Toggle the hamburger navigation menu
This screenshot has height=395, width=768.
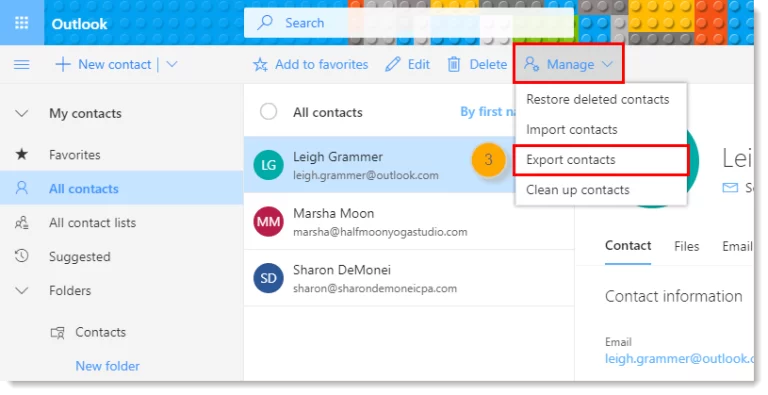point(22,64)
